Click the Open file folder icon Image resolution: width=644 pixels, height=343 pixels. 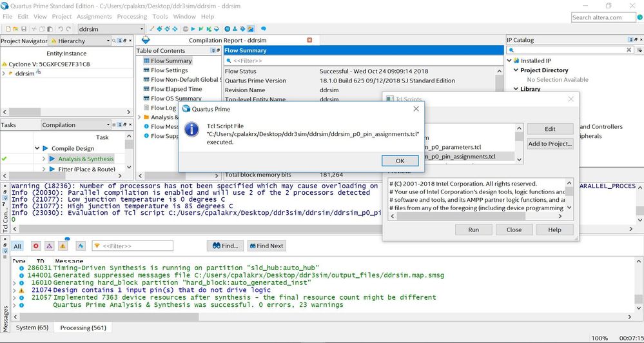[15, 29]
